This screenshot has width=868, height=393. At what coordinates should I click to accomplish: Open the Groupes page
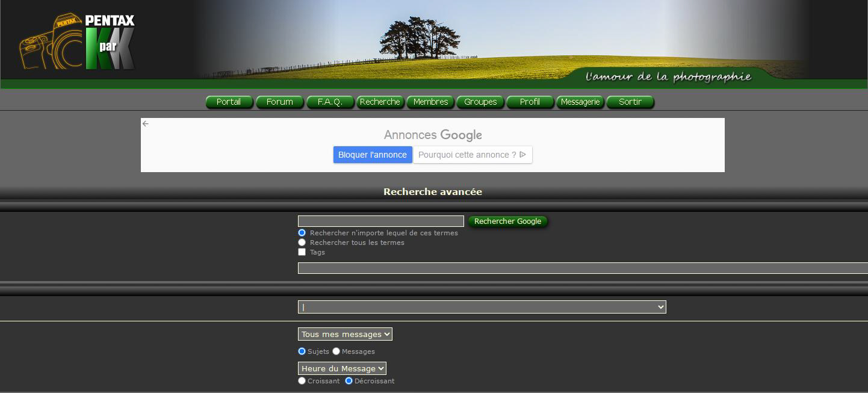point(480,102)
